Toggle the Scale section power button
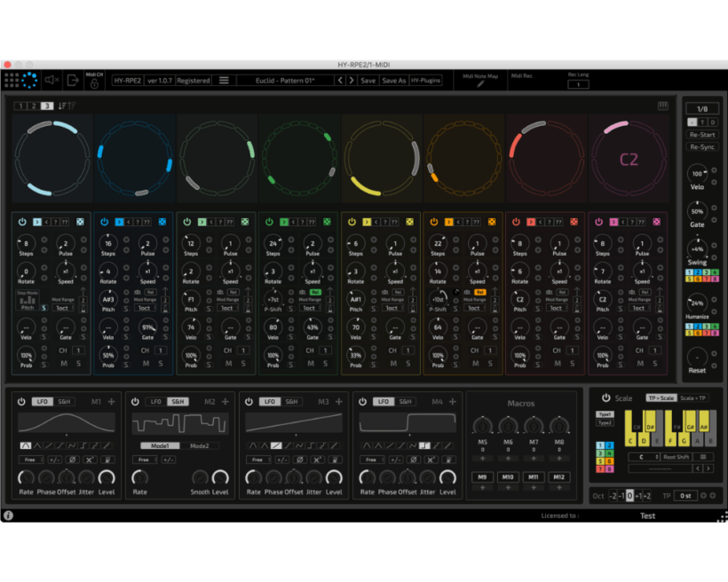The width and height of the screenshot is (728, 582). pos(606,398)
